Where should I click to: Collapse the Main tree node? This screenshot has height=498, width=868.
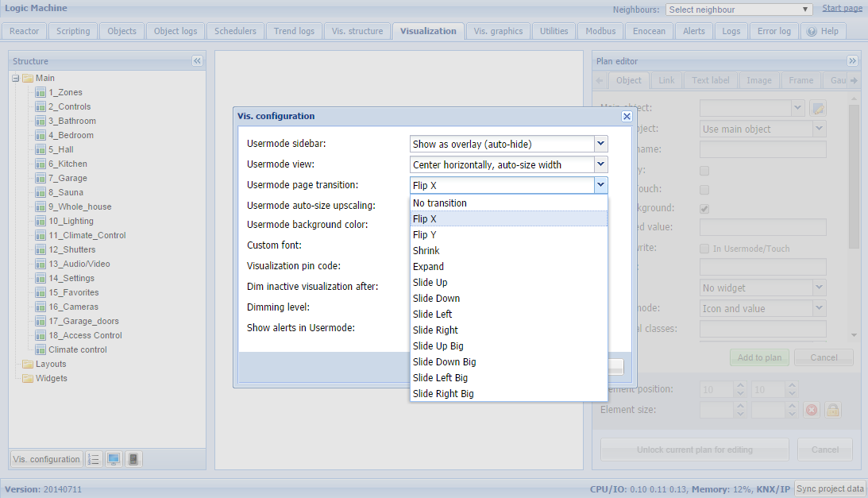16,78
